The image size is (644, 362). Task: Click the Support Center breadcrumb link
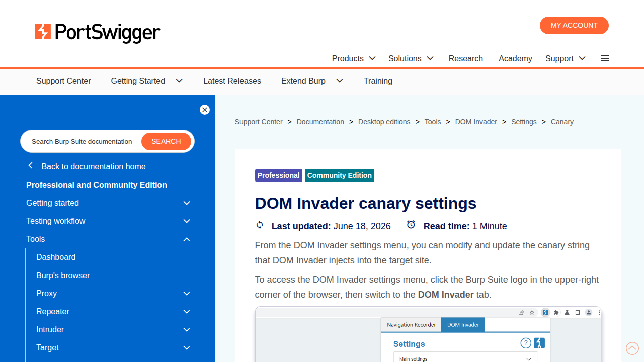[x=259, y=122]
